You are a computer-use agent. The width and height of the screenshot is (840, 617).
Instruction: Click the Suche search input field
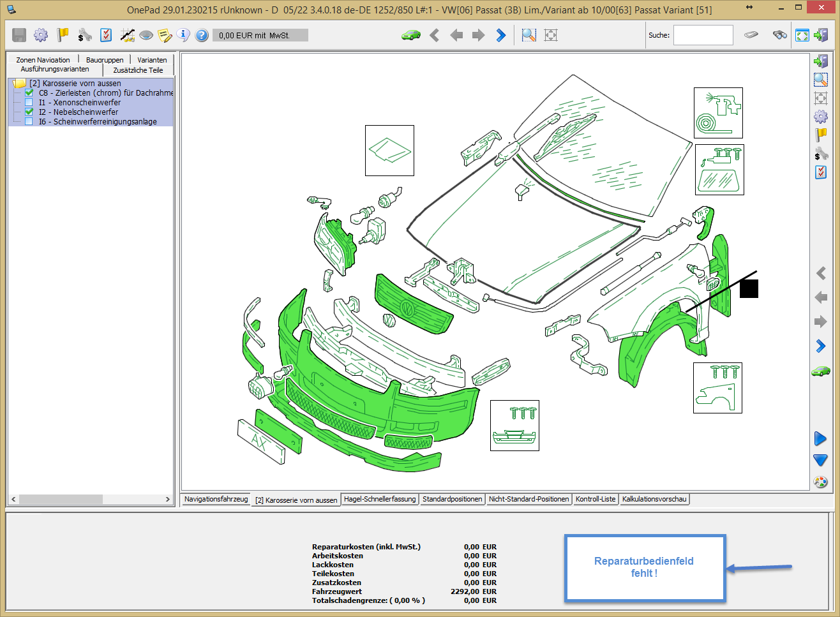[x=703, y=35]
